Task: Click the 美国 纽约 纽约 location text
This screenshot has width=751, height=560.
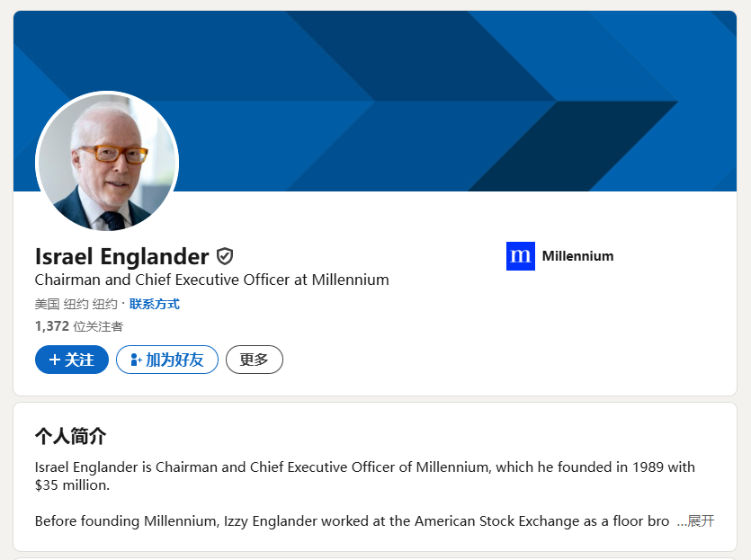Action: click(x=76, y=304)
